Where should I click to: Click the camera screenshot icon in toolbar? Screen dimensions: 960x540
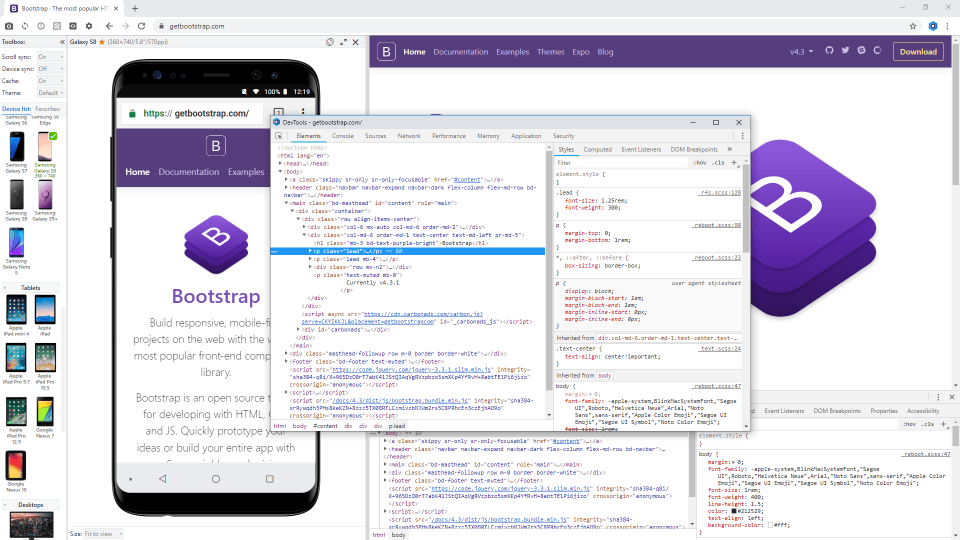9,26
